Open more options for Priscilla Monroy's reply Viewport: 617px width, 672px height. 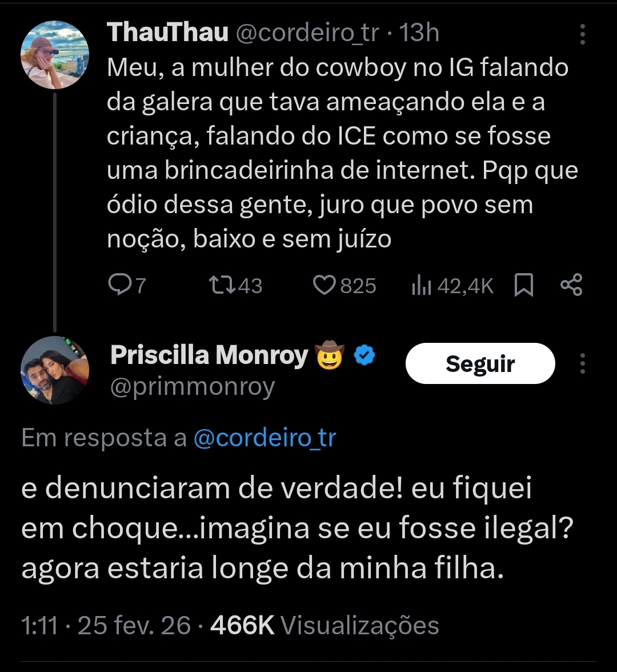583,363
